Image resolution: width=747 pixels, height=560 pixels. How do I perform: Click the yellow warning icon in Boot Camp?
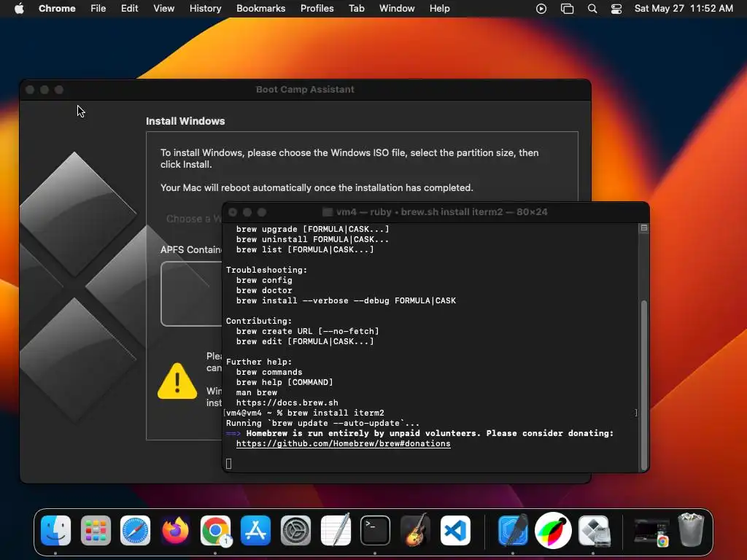177,381
